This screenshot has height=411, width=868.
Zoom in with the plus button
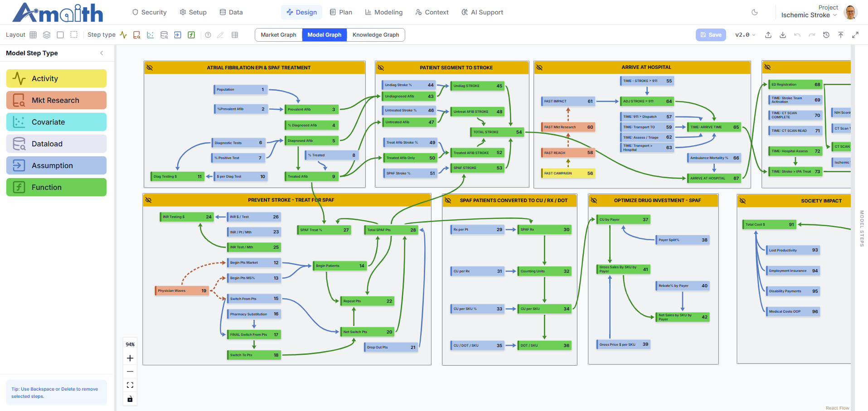130,358
